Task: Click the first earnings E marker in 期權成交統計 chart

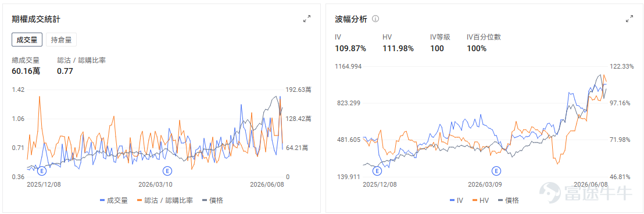Action: point(42,171)
